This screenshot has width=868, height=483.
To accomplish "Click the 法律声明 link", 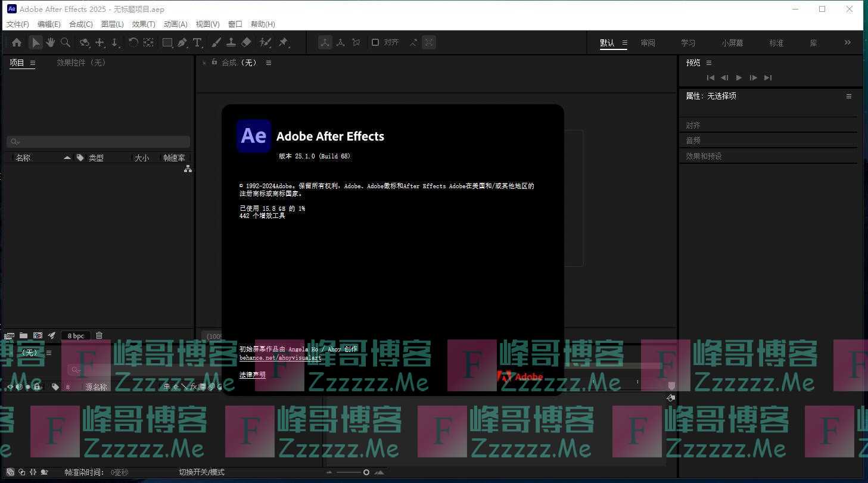I will coord(253,375).
